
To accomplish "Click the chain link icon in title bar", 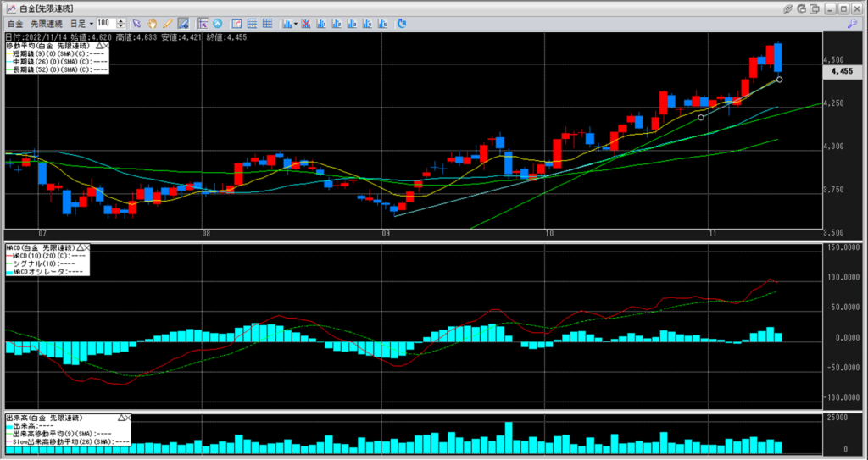I will (787, 8).
